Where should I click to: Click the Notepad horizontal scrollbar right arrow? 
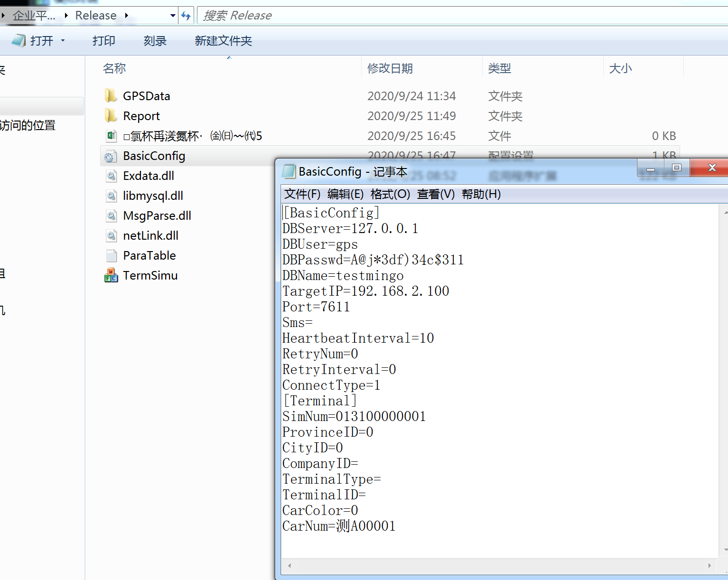click(709, 566)
